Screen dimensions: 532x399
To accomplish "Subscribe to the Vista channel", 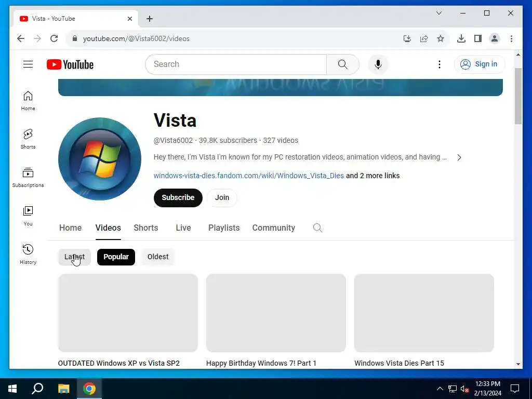I will tap(178, 197).
